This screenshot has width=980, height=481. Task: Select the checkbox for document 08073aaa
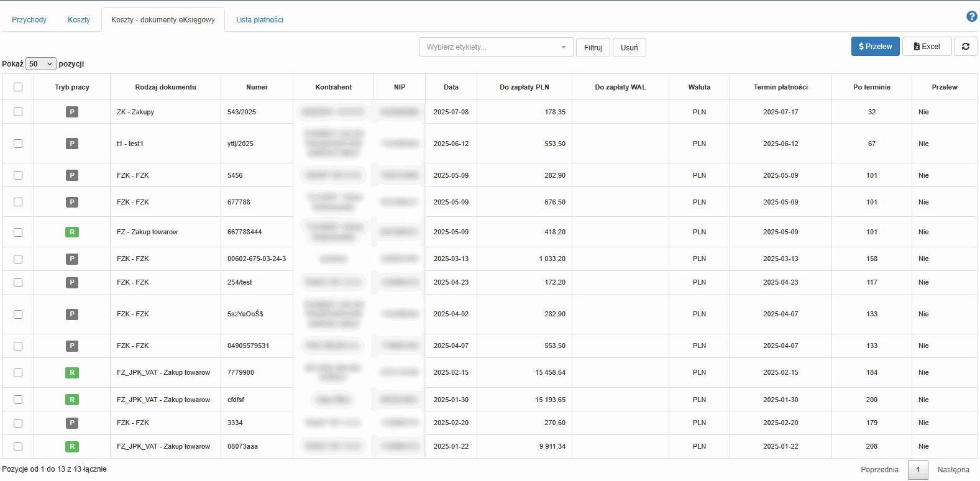click(18, 447)
